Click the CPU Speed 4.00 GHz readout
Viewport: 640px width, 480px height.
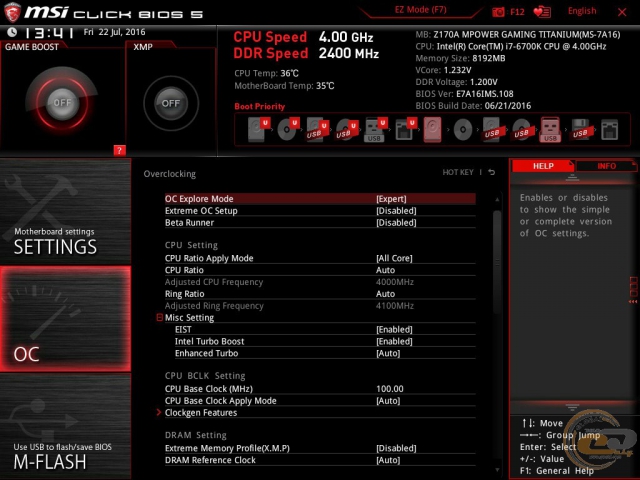(303, 37)
